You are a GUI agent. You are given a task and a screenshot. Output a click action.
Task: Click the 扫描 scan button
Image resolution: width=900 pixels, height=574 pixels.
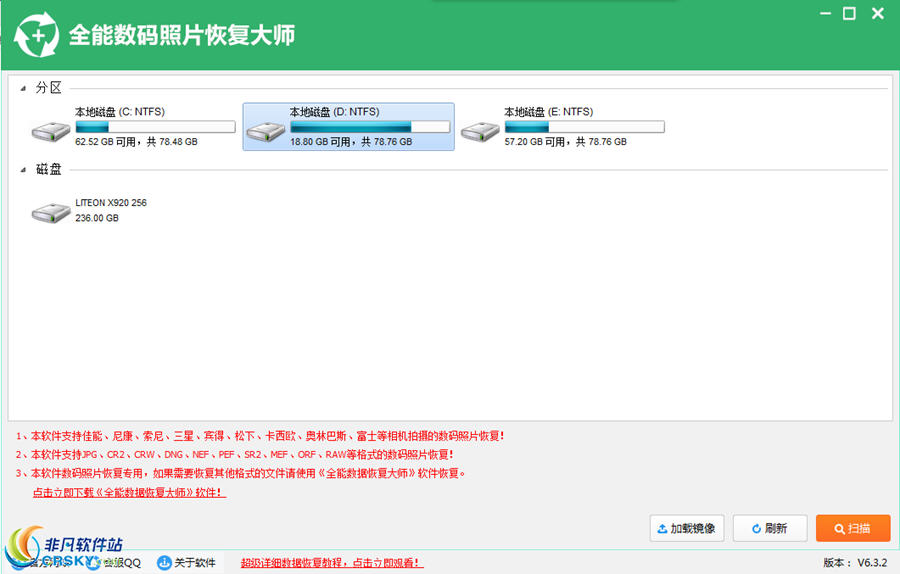coord(853,528)
